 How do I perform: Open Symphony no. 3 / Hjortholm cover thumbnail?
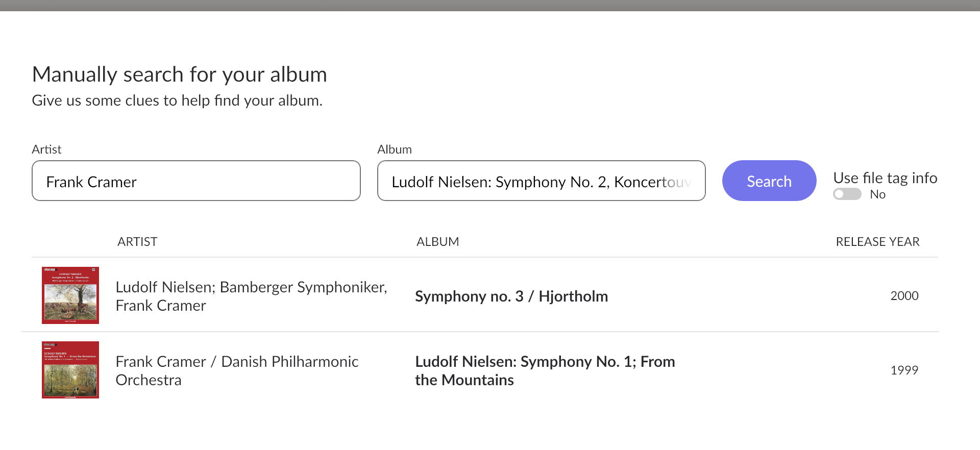click(70, 295)
